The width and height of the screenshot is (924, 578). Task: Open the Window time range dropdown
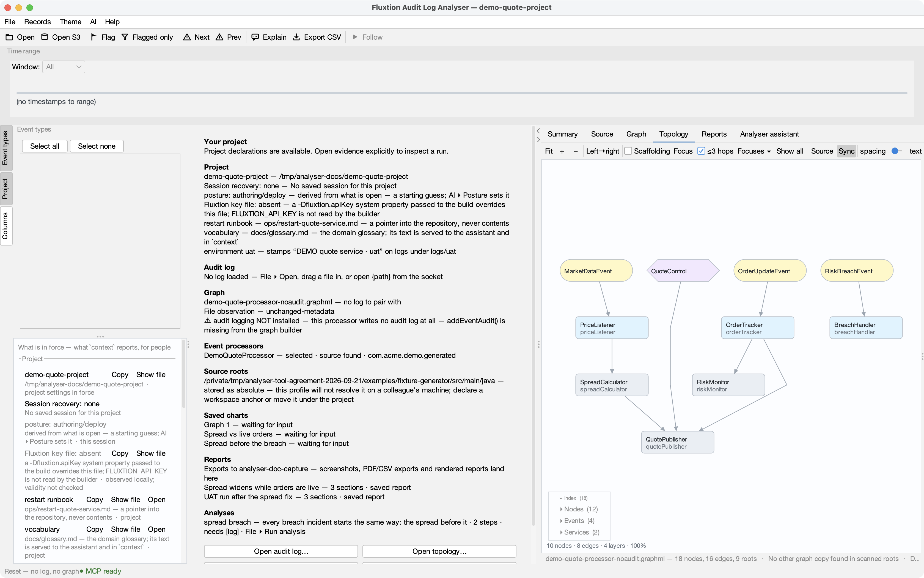pyautogui.click(x=64, y=67)
